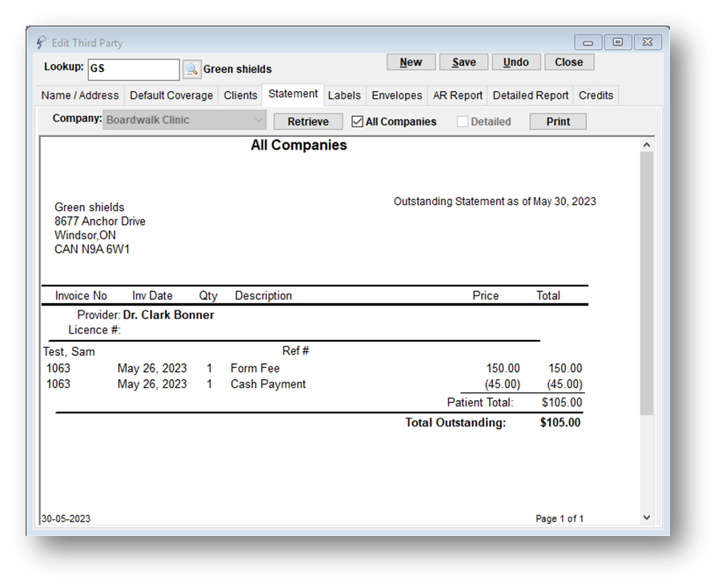Click the New button

411,62
